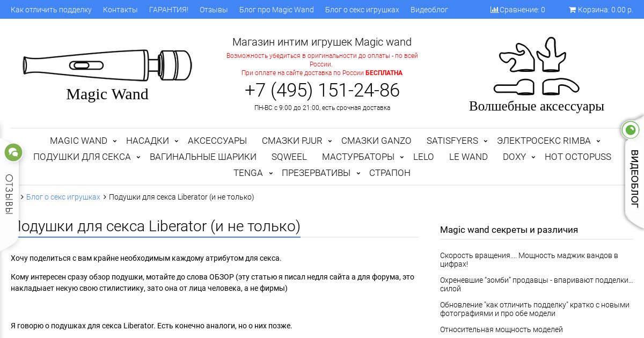Open the Сравнение: 0 link
Screen dimensions: 644x338
tap(518, 10)
